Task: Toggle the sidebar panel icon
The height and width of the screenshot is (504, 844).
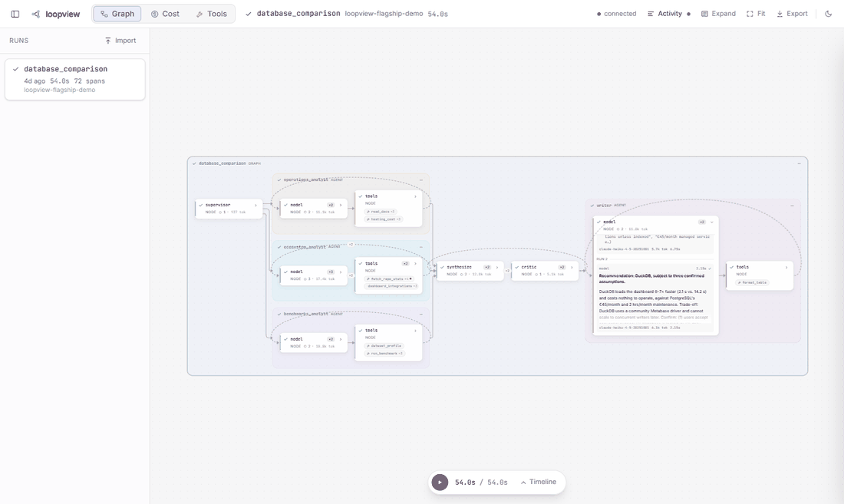Action: click(15, 14)
